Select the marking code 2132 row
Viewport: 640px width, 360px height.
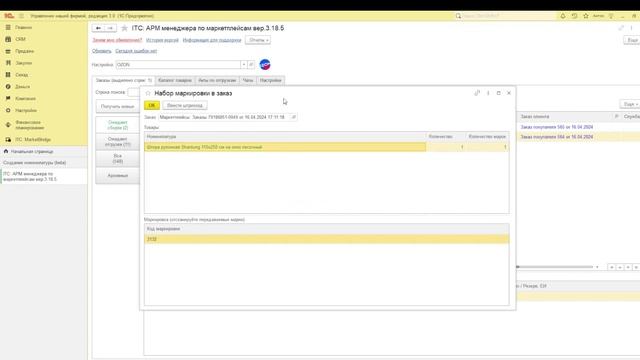pos(327,239)
